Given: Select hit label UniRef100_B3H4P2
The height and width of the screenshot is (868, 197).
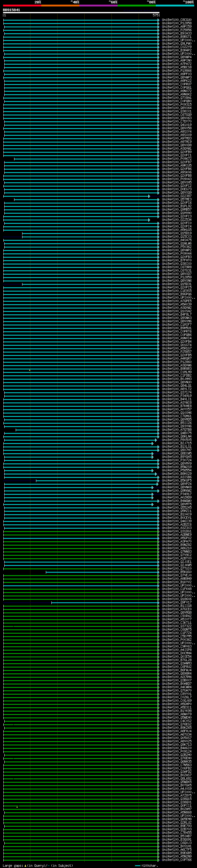Looking at the screenshot, I should pos(176,50).
